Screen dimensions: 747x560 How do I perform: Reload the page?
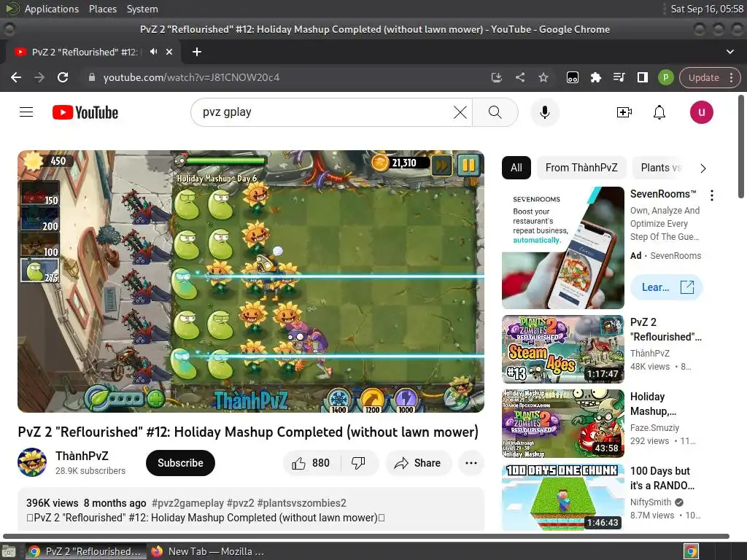[x=63, y=77]
